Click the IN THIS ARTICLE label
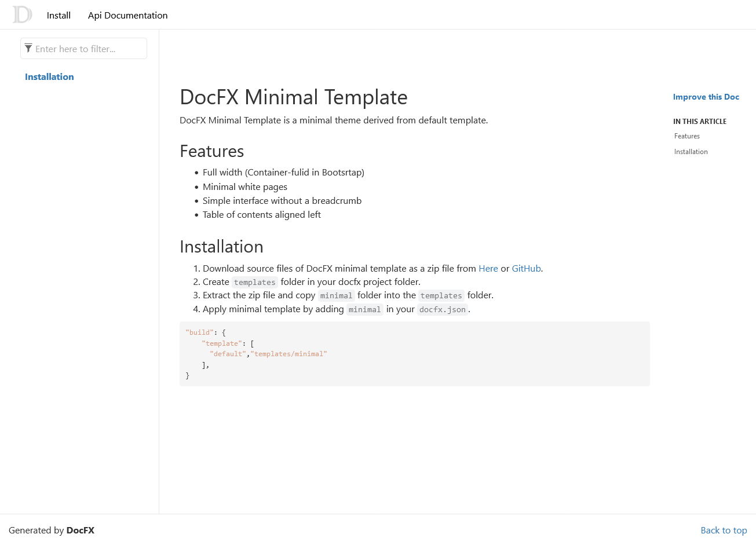The height and width of the screenshot is (545, 756). (700, 122)
